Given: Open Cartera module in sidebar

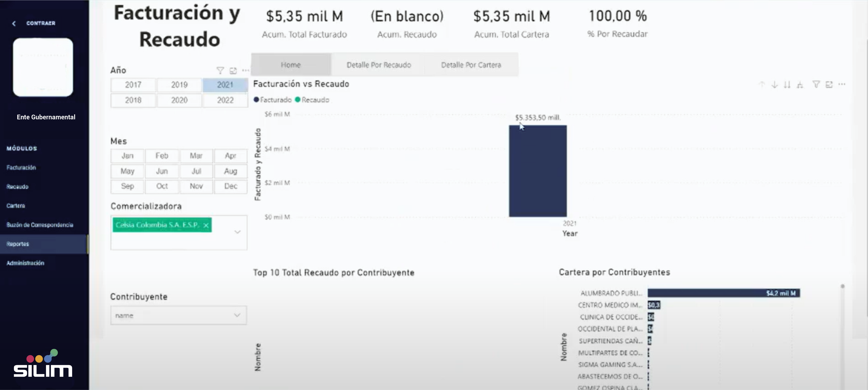Looking at the screenshot, I should [x=16, y=206].
